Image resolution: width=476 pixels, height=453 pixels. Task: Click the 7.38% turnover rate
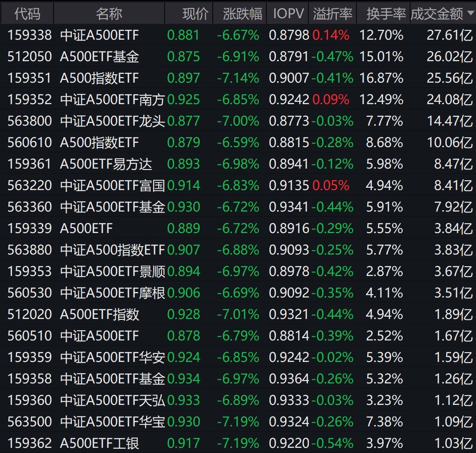(385, 422)
